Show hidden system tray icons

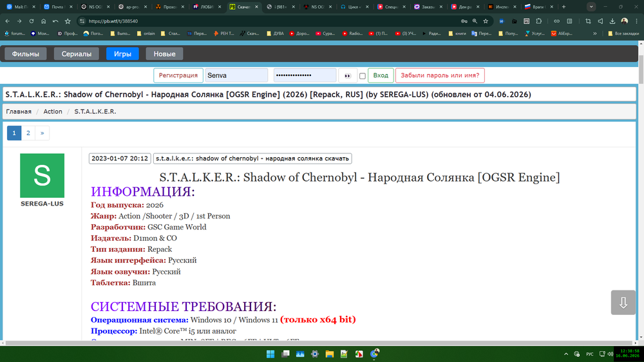[566, 354]
